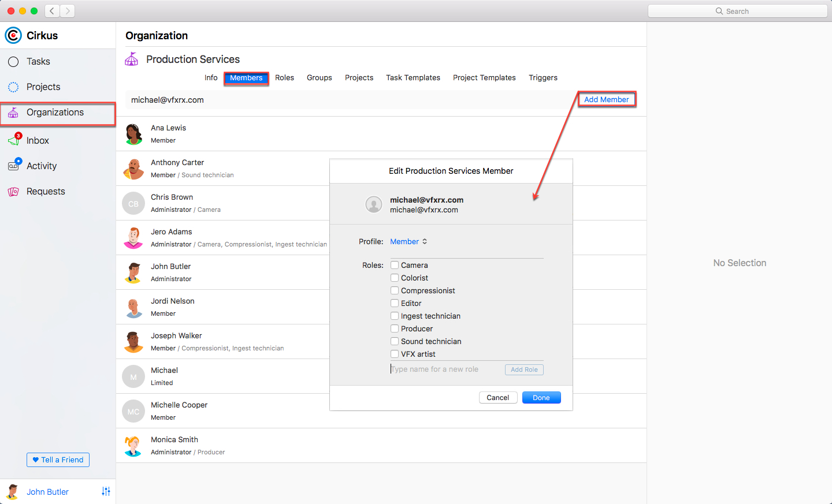Click the Activity recorder icon
This screenshot has width=832, height=504.
tap(14, 165)
